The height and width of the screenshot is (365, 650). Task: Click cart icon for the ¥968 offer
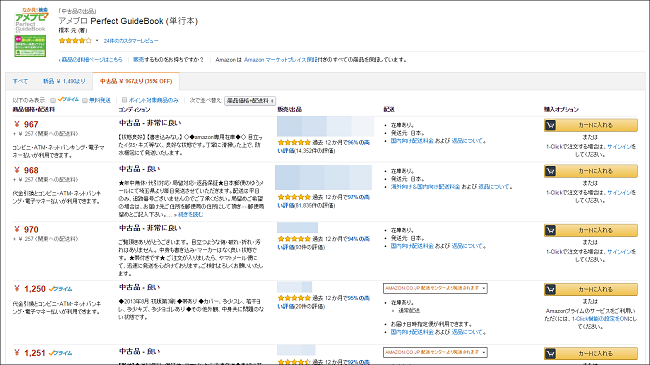550,171
